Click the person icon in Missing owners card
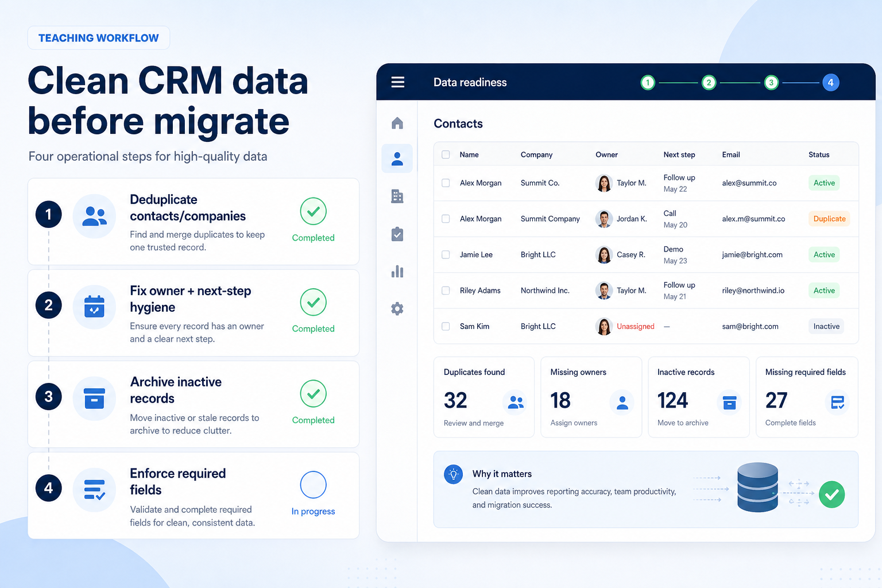This screenshot has width=882, height=588. coord(622,402)
